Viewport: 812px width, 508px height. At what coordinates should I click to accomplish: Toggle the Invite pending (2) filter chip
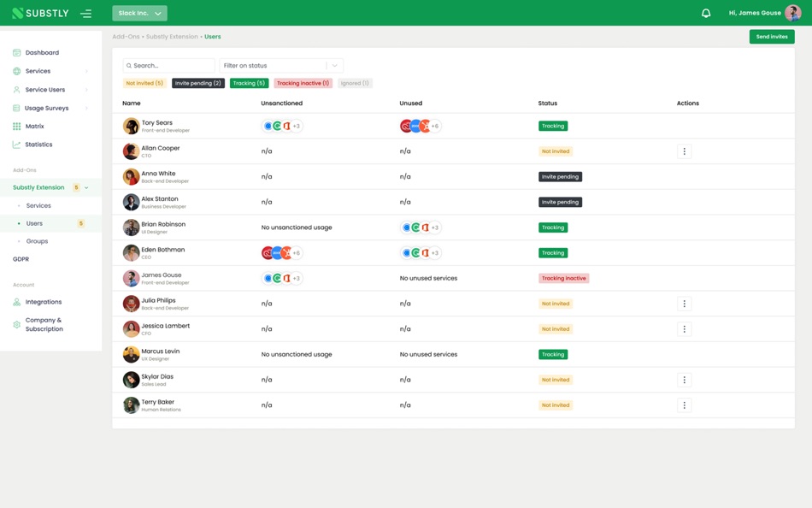197,83
